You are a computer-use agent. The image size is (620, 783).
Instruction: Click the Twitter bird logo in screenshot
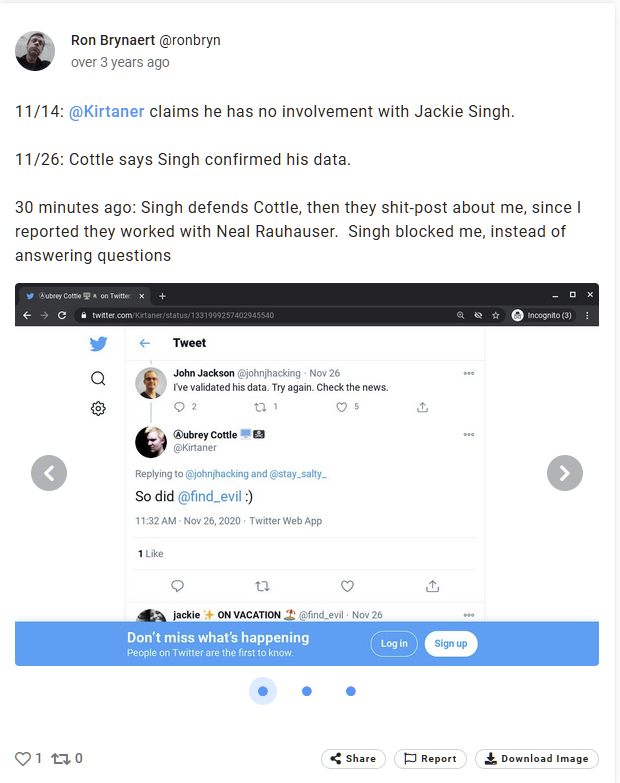point(98,344)
